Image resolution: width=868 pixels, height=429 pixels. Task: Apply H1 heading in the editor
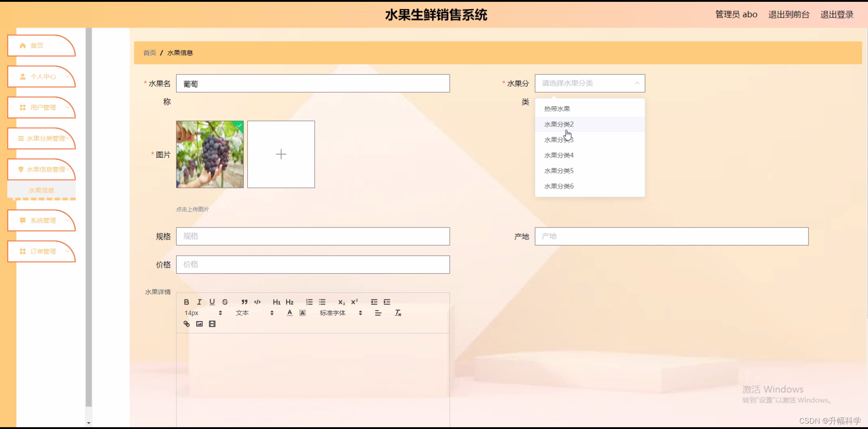click(276, 302)
